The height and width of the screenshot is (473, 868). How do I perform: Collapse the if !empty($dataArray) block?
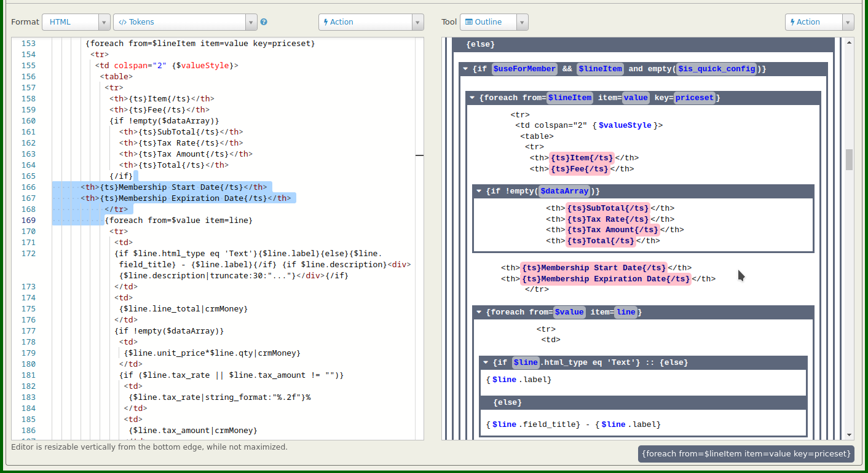pyautogui.click(x=479, y=191)
